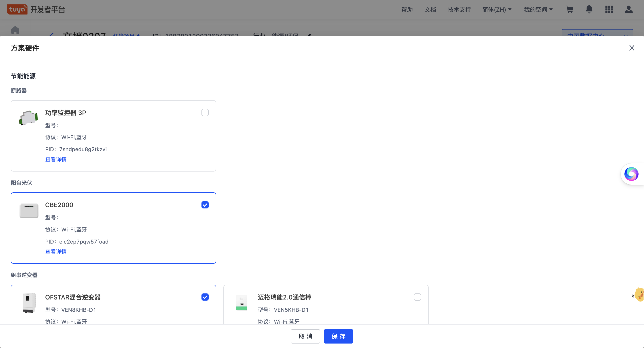
Task: Click the 断路器 category label
Action: click(x=19, y=91)
